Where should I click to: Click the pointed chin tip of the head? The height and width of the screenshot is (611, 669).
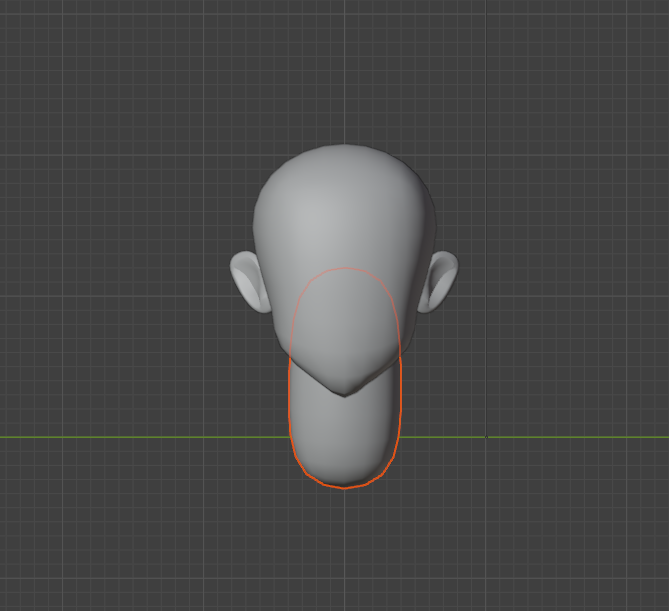(x=345, y=392)
